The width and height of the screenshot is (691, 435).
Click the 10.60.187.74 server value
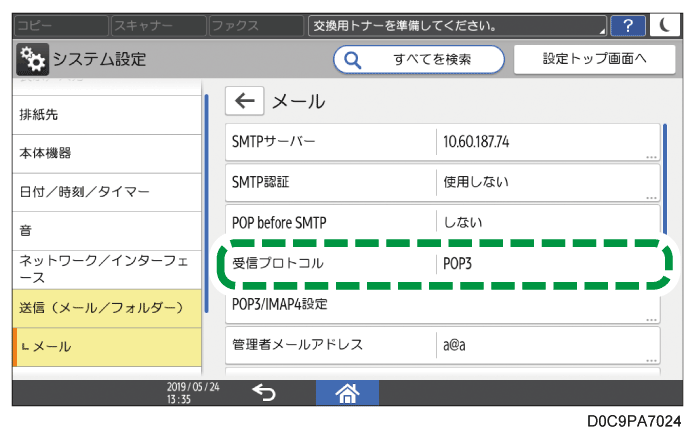(476, 142)
